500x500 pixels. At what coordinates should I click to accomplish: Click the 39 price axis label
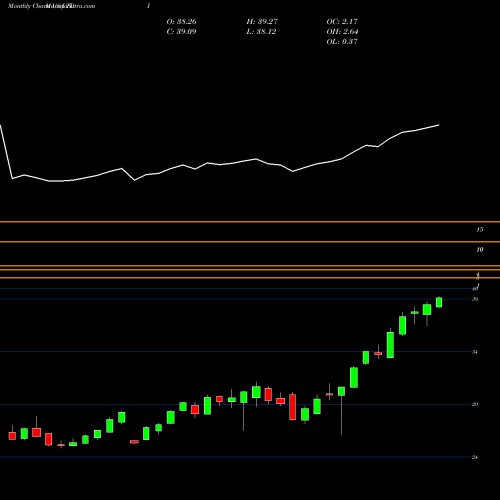tap(475, 299)
